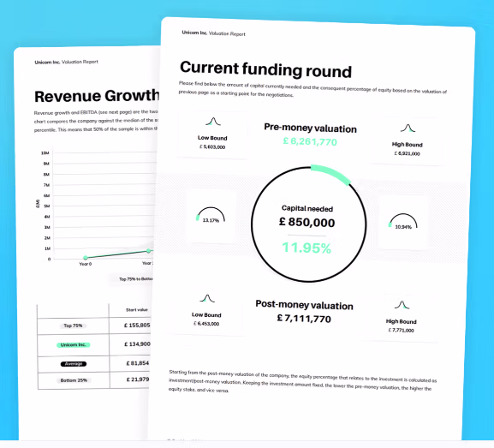Click the post-money High Bound bell curve icon
Image resolution: width=494 pixels, height=448 pixels.
[x=402, y=305]
